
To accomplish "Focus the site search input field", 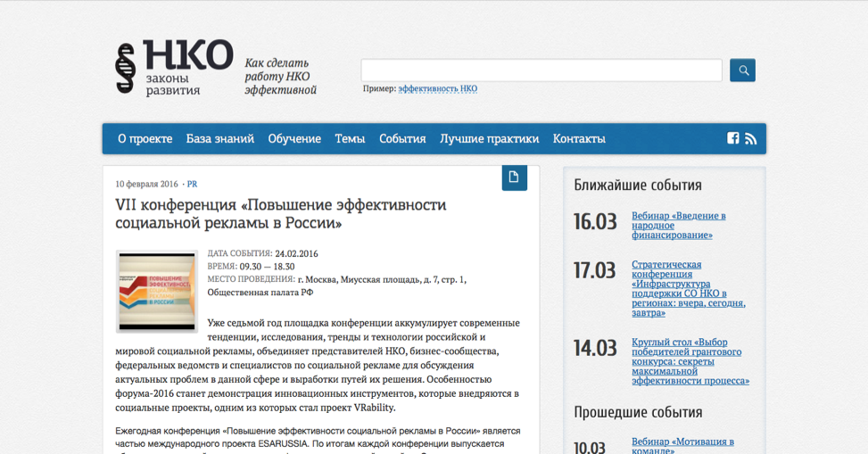I will pyautogui.click(x=541, y=70).
